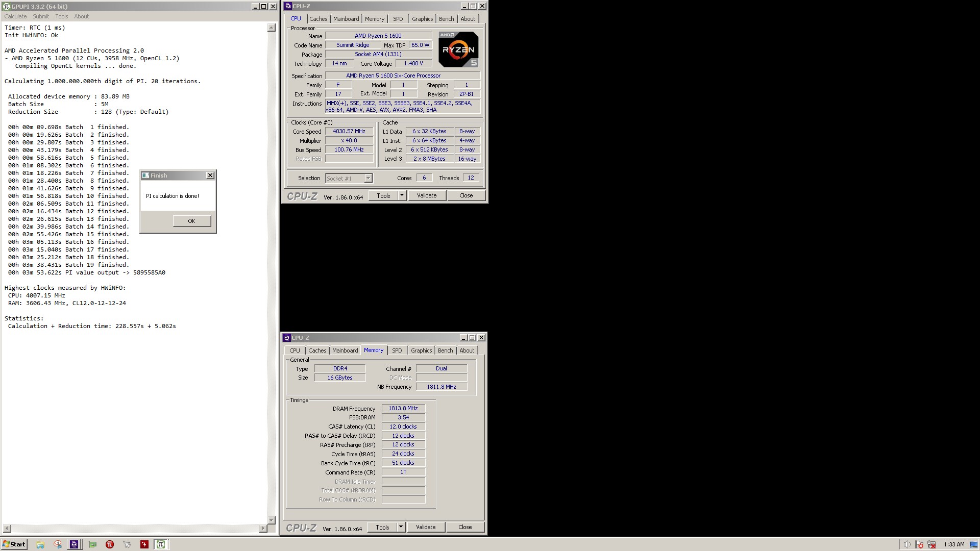Click Tools button in top CPU-Z
Screen dimensions: 980x551
[x=383, y=195]
